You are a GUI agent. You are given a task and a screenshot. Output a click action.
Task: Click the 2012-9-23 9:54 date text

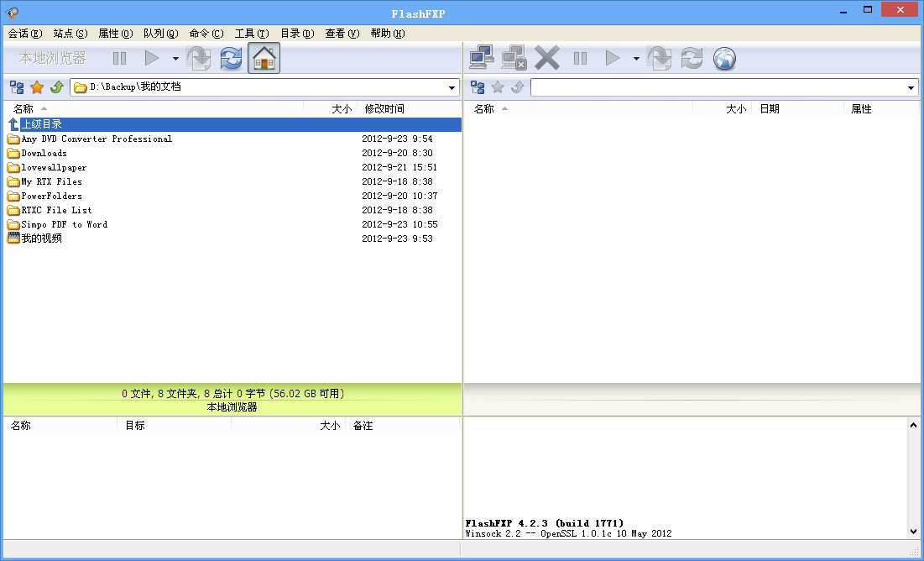397,139
